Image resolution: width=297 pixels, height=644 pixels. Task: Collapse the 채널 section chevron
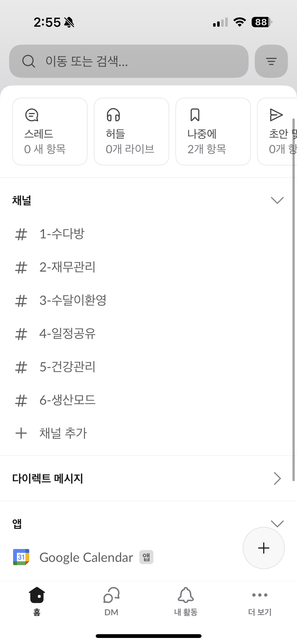(x=277, y=200)
